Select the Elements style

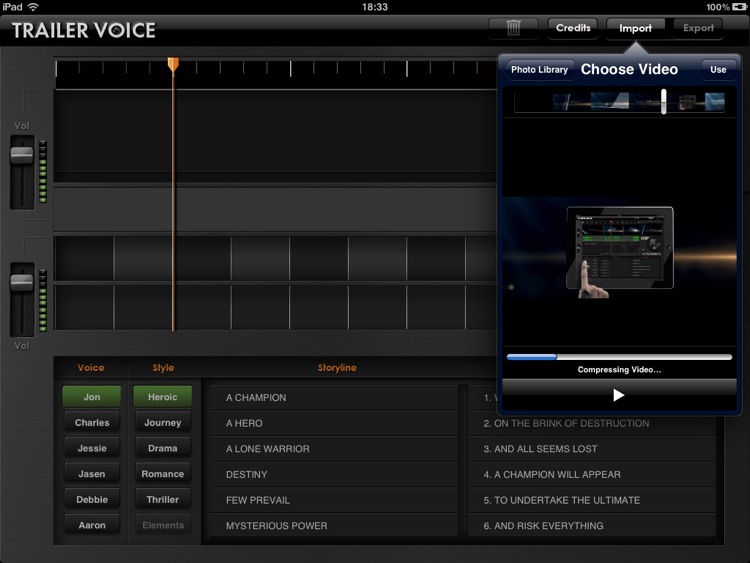(x=163, y=525)
